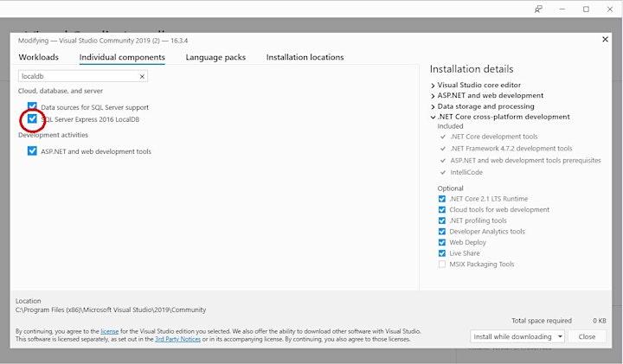This screenshot has width=623, height=364.
Task: Uncheck Developer Analytics tools option
Action: click(442, 232)
